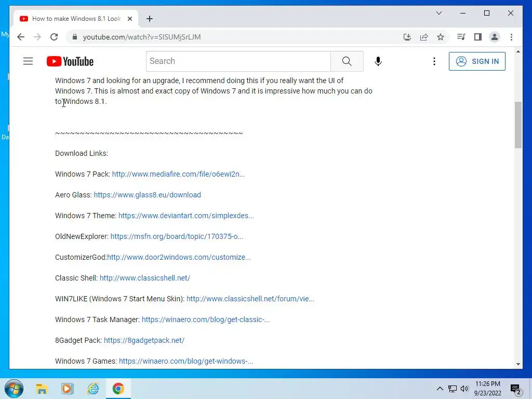View site info via the lock icon
Screen dimensions: 532x399
click(75, 37)
